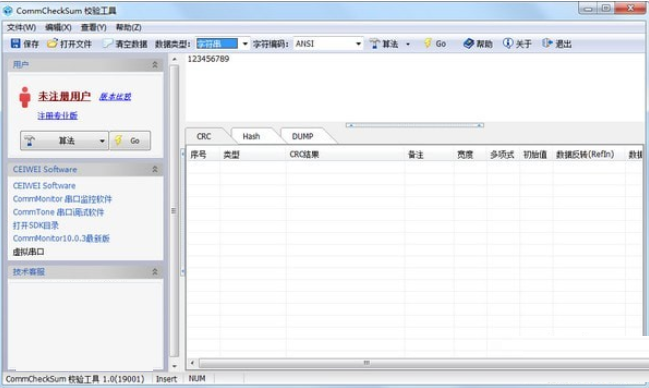
Task: Clear data using the eraser icon
Action: 108,43
